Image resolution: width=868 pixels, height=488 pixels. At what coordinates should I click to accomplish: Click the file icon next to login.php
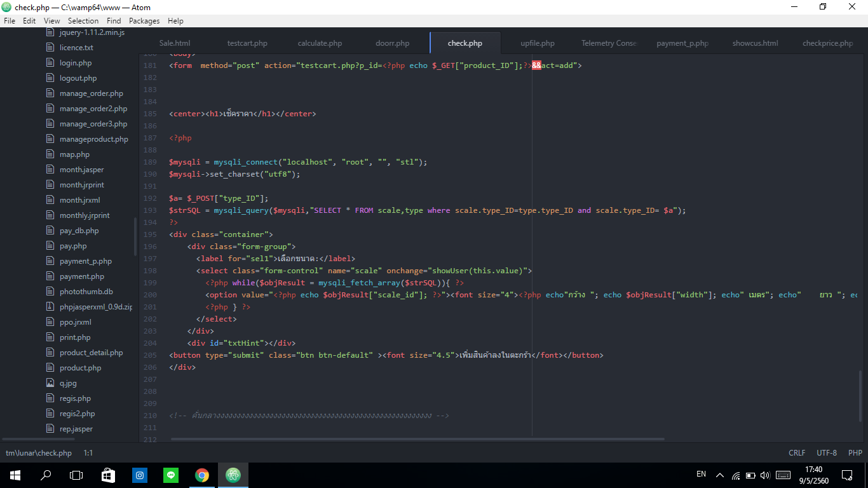coord(50,63)
